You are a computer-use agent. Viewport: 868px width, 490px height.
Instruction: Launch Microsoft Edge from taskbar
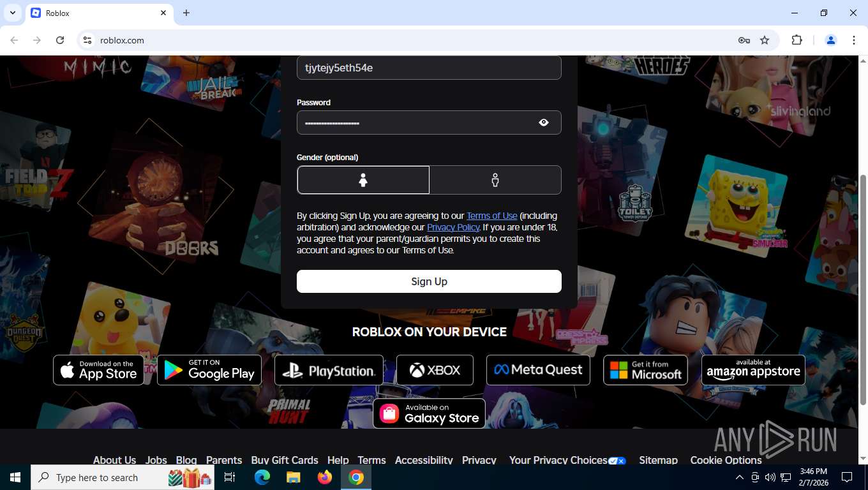coord(262,477)
